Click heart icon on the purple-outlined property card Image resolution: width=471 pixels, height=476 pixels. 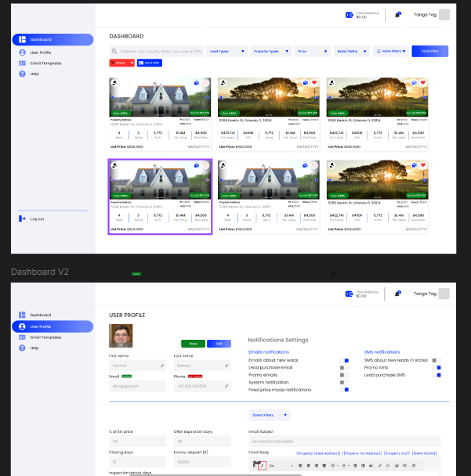(x=206, y=165)
